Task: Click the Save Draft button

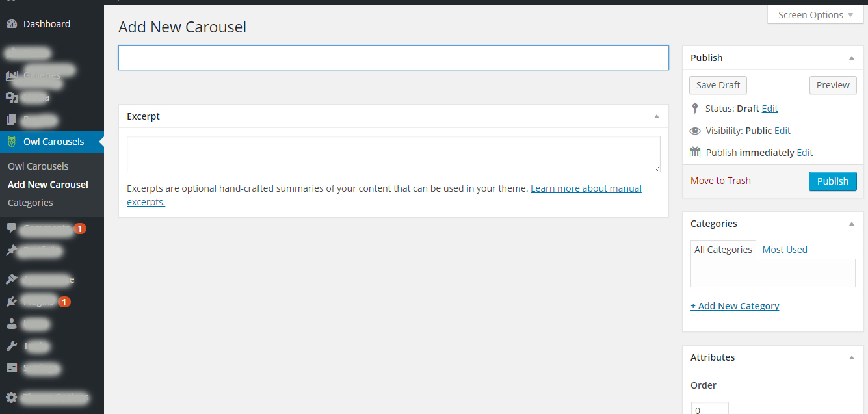Action: 718,85
